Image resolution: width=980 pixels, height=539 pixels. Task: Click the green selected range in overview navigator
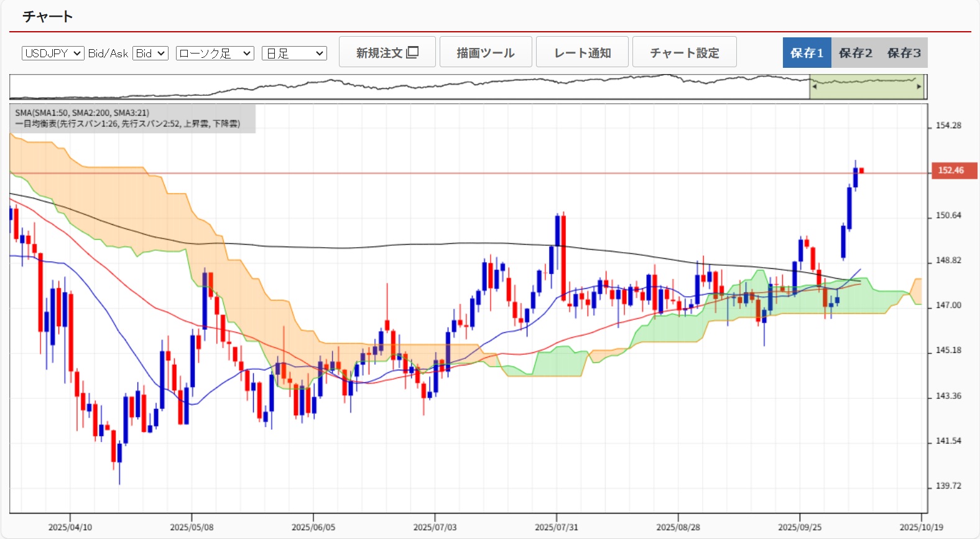click(866, 87)
